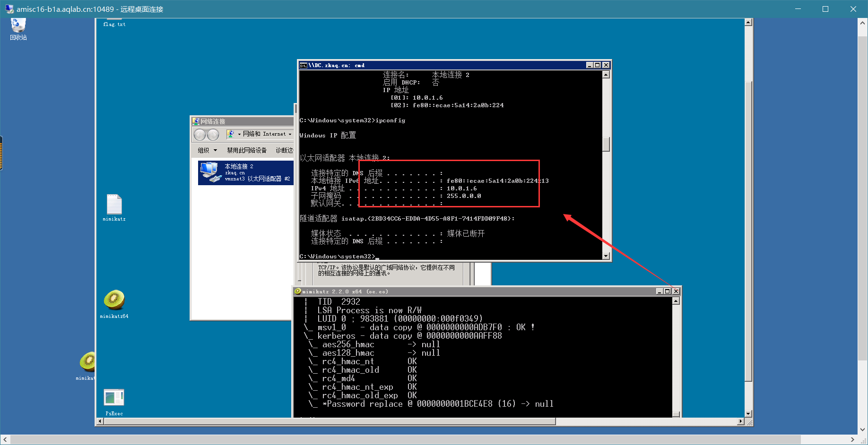The image size is (868, 445).
Task: Click the forward arrow in Network Connections
Action: coord(213,135)
